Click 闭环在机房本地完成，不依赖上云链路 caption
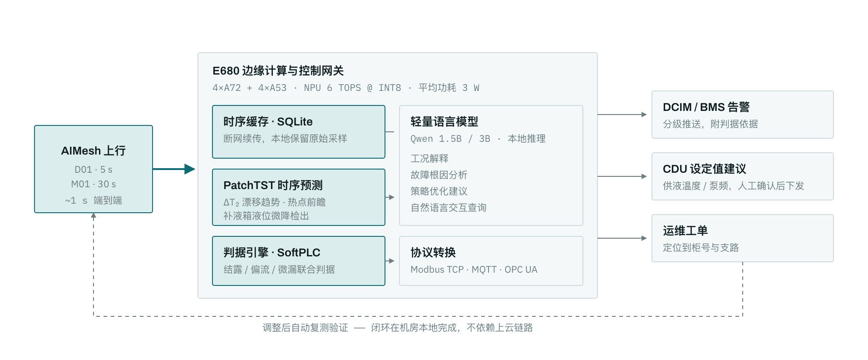 coord(452,328)
